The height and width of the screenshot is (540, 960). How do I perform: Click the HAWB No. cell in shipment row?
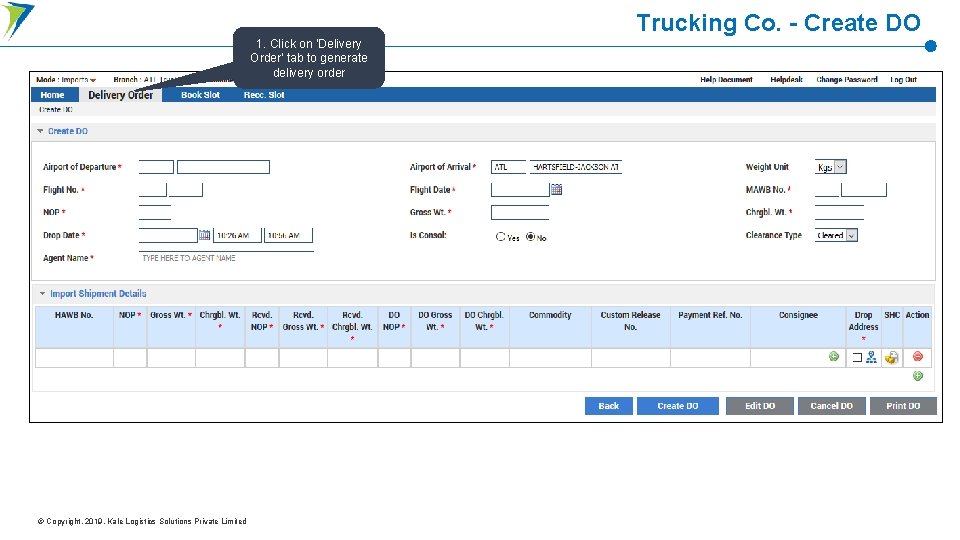pyautogui.click(x=74, y=358)
